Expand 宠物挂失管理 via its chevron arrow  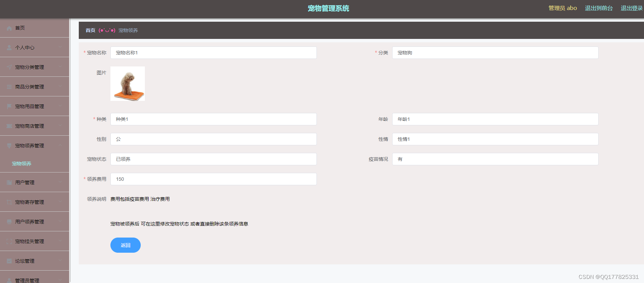coord(60,241)
